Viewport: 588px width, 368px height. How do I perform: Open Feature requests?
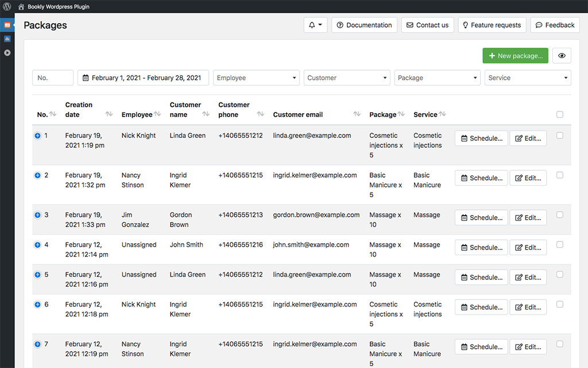pyautogui.click(x=492, y=25)
